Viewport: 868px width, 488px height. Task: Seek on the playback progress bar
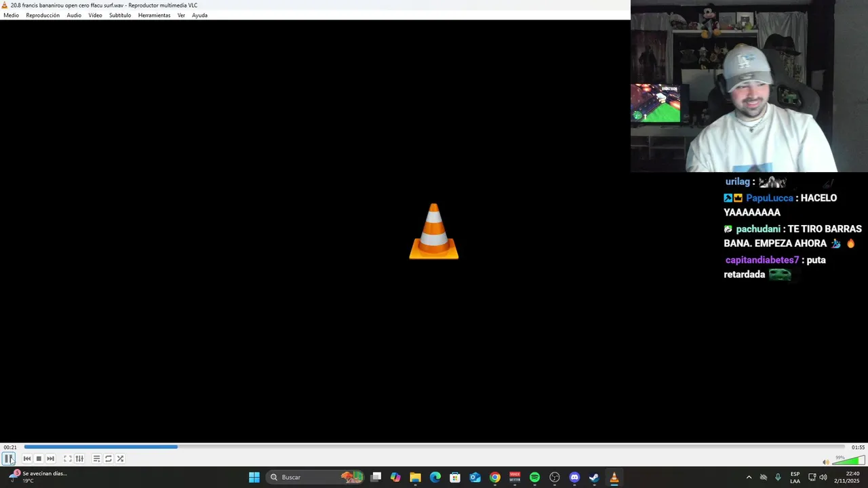pos(435,447)
